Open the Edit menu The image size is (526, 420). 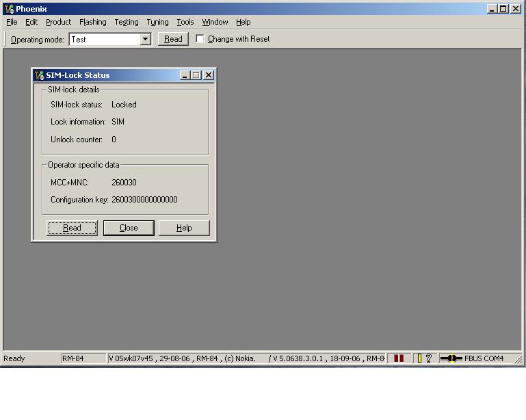pyautogui.click(x=31, y=22)
